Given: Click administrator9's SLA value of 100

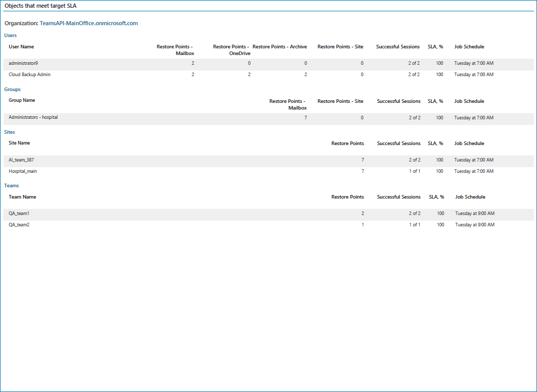Looking at the screenshot, I should [439, 63].
